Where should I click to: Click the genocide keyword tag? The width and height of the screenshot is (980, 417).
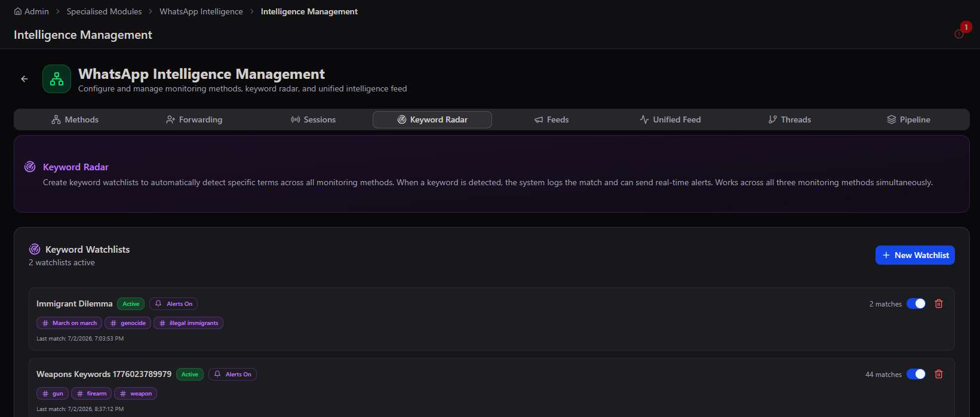tap(128, 323)
